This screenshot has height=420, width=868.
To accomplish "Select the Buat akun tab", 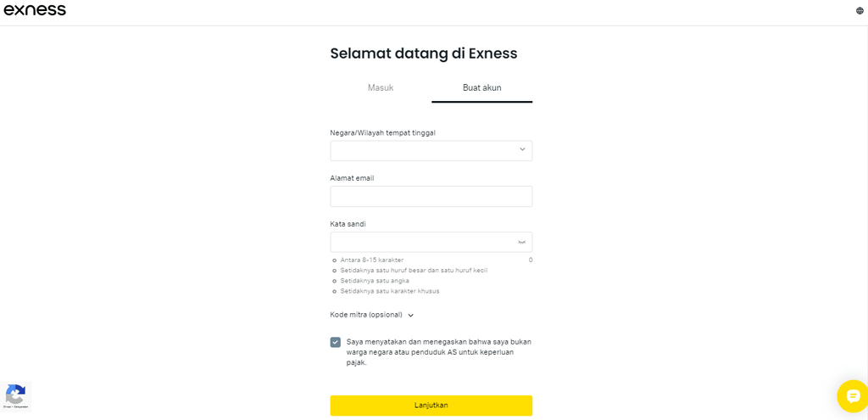I will (481, 87).
